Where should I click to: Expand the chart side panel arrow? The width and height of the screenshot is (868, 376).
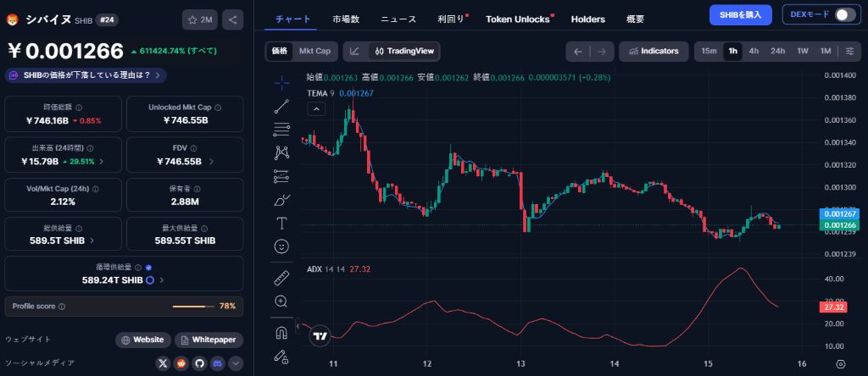tap(298, 326)
